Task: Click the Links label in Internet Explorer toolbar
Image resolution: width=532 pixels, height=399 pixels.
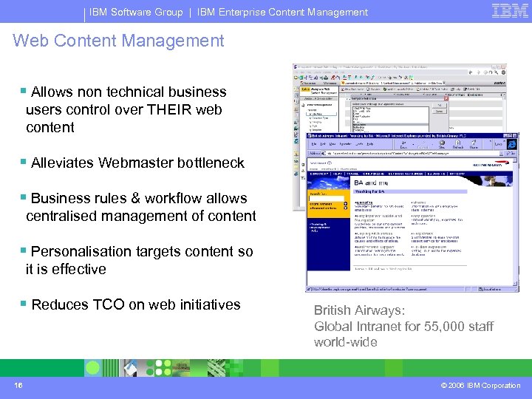Action: coord(498,144)
